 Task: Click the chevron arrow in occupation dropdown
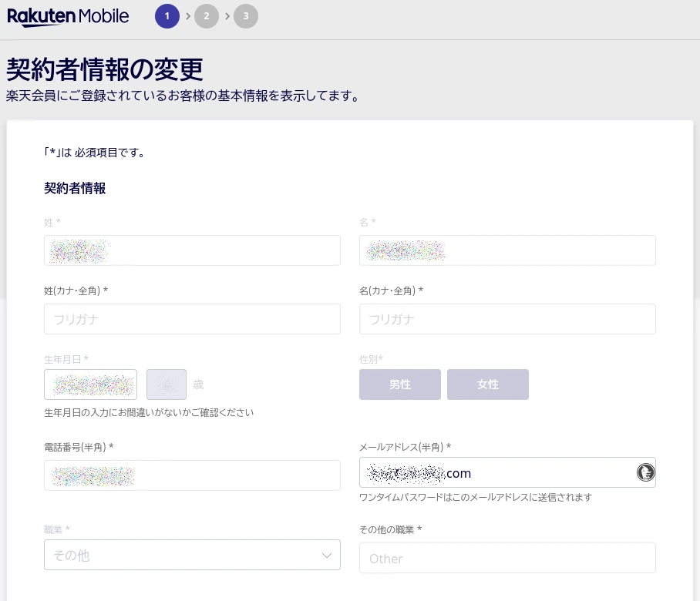(x=326, y=555)
